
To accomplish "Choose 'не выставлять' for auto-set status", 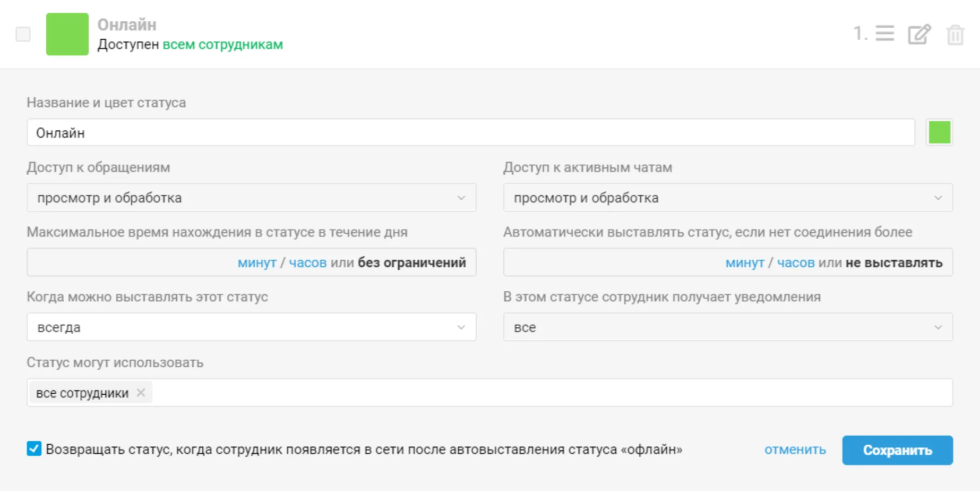I will pyautogui.click(x=894, y=263).
